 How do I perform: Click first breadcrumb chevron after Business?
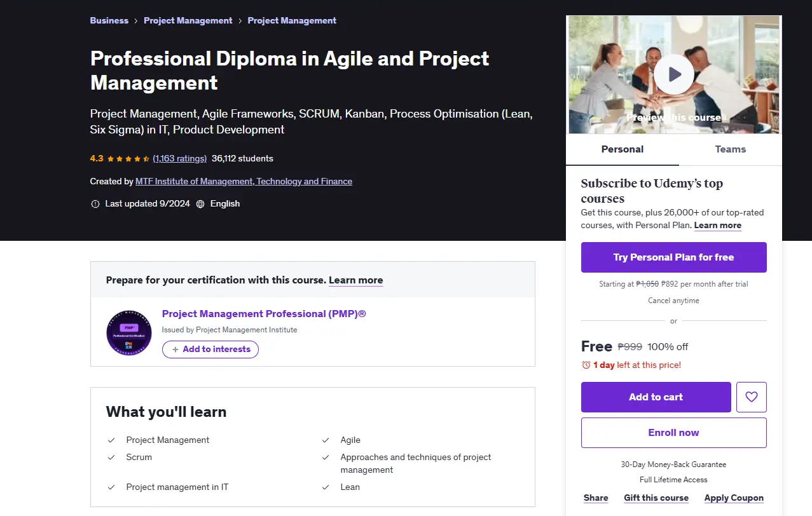point(136,21)
